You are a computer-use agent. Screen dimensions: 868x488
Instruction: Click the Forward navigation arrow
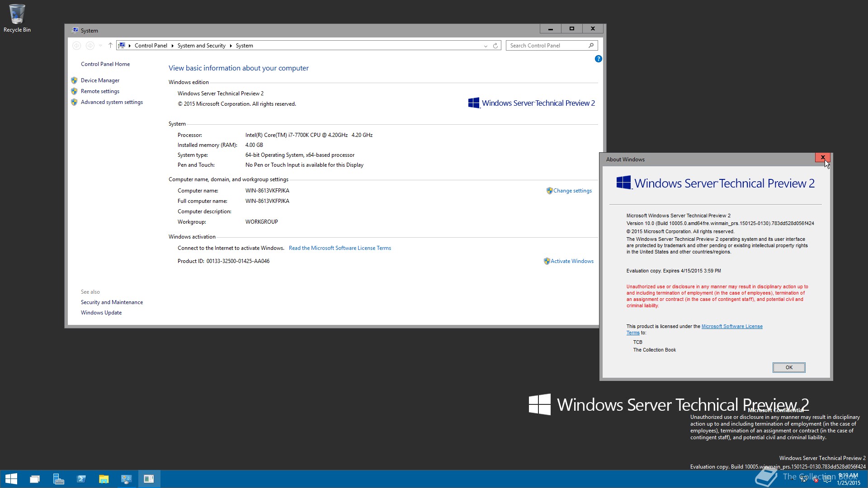[90, 46]
